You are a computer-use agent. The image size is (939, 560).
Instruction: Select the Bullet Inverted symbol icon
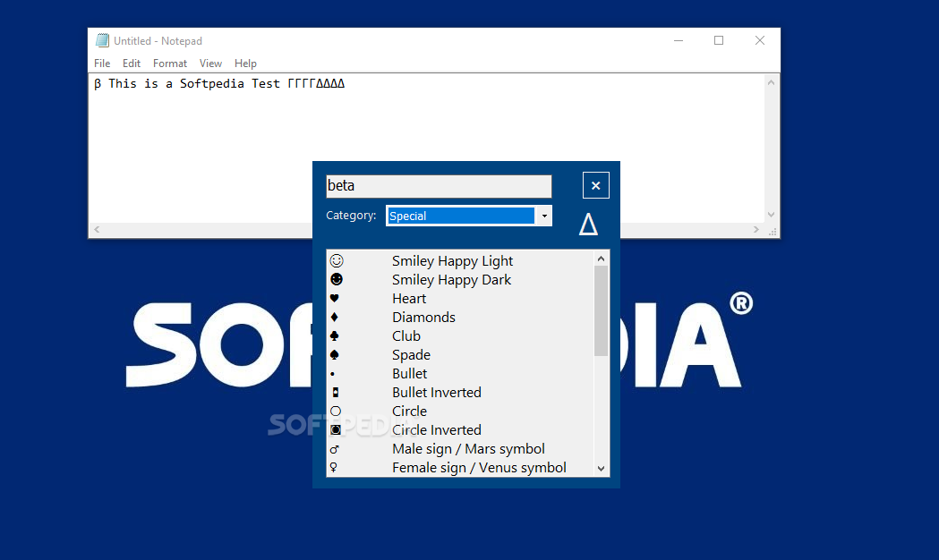(x=336, y=393)
